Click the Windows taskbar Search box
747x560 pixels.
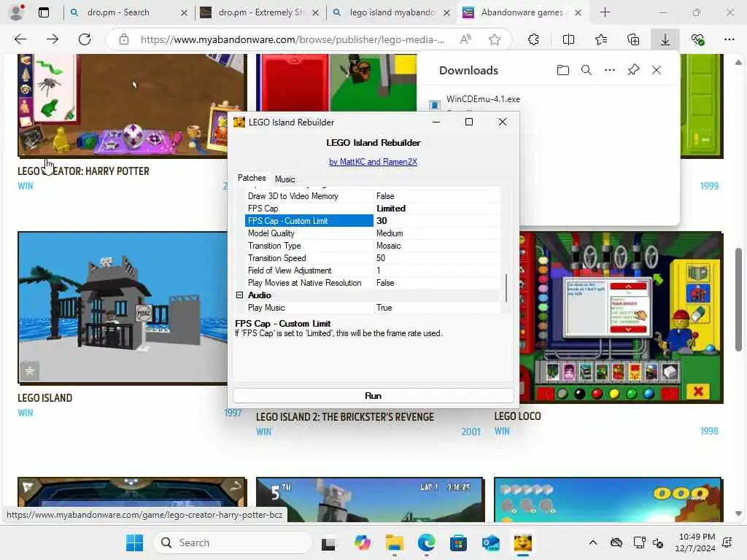coord(233,542)
